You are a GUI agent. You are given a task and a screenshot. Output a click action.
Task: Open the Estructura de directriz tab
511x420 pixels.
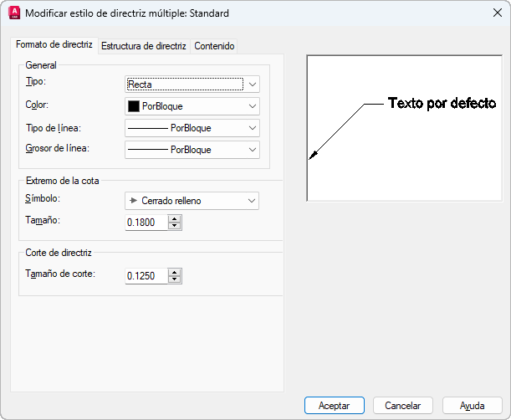pyautogui.click(x=144, y=46)
